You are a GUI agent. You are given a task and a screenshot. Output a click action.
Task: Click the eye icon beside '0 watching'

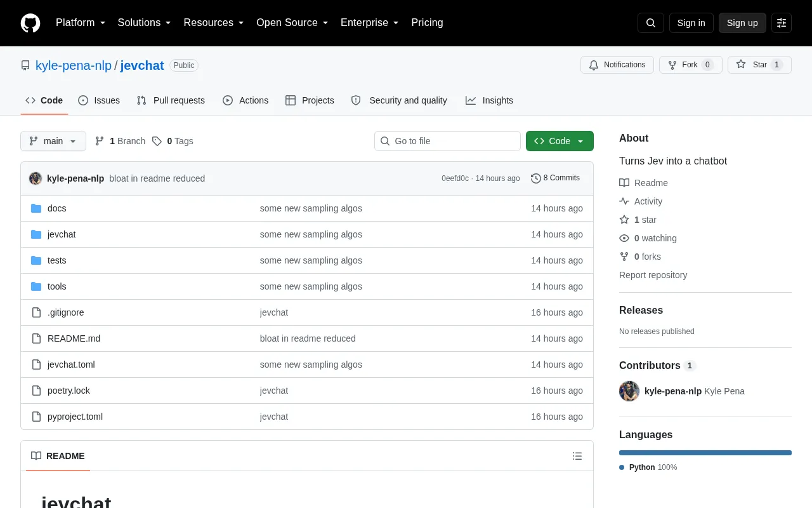point(624,238)
